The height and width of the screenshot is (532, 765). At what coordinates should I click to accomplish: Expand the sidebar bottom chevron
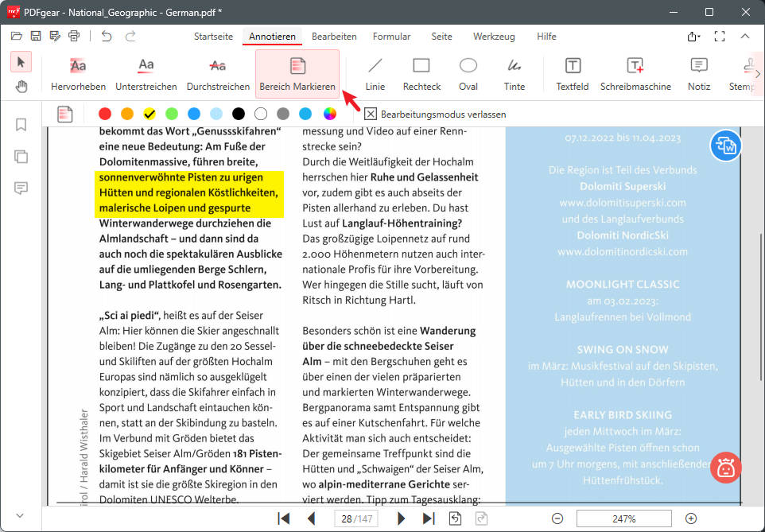click(20, 515)
